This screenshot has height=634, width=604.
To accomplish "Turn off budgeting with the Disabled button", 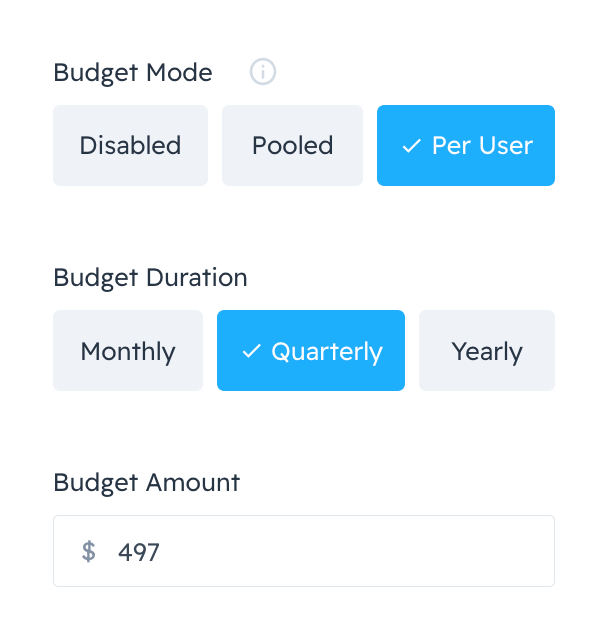I will click(130, 145).
